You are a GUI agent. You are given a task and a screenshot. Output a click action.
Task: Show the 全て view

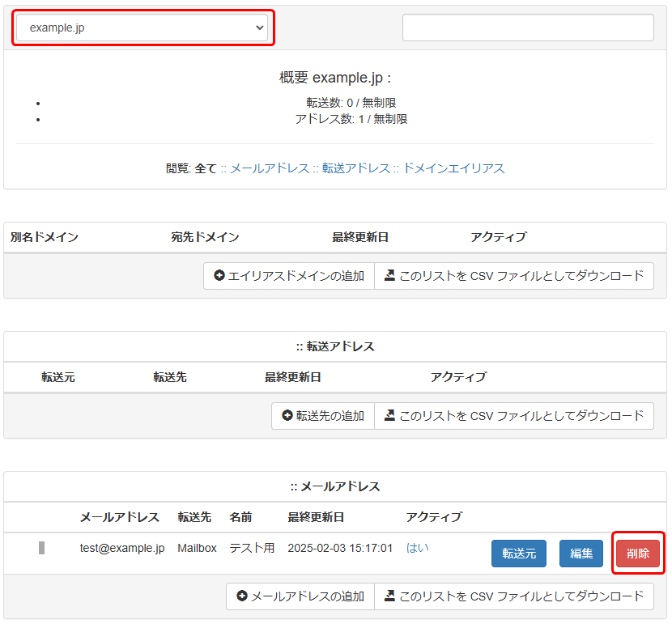pos(206,168)
